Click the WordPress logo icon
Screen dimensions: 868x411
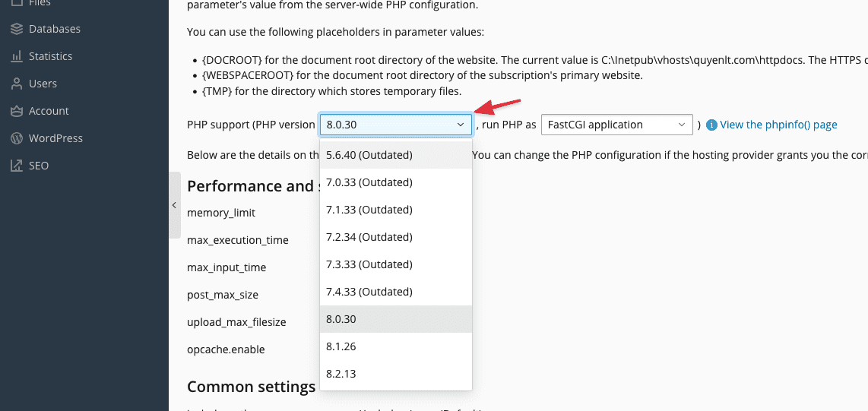click(x=16, y=138)
